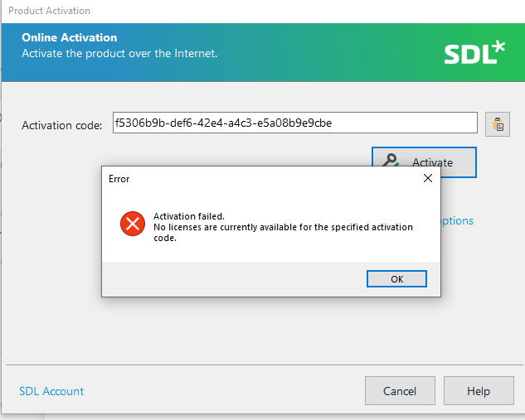The image size is (525, 420).
Task: Click the 'Activation code:' label
Action: pos(62,125)
